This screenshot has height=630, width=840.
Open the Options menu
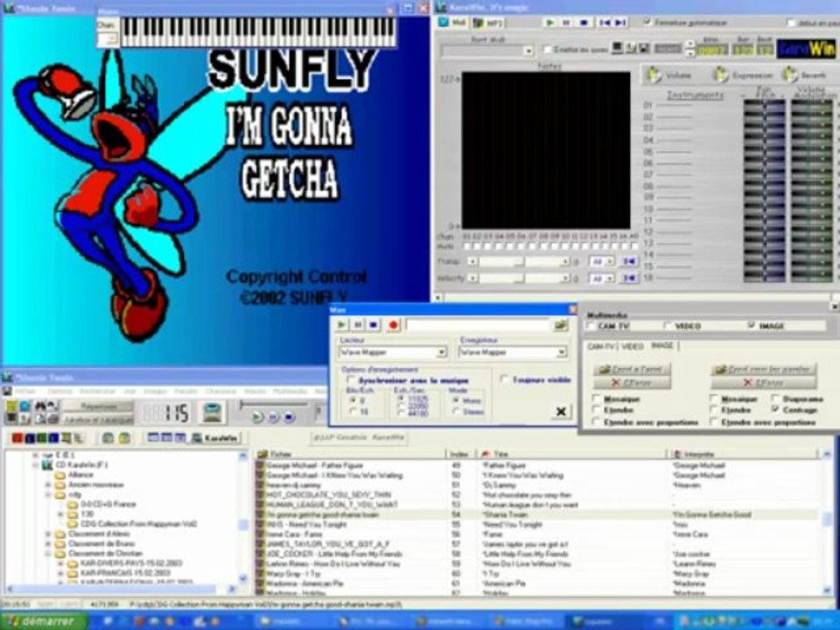59,392
